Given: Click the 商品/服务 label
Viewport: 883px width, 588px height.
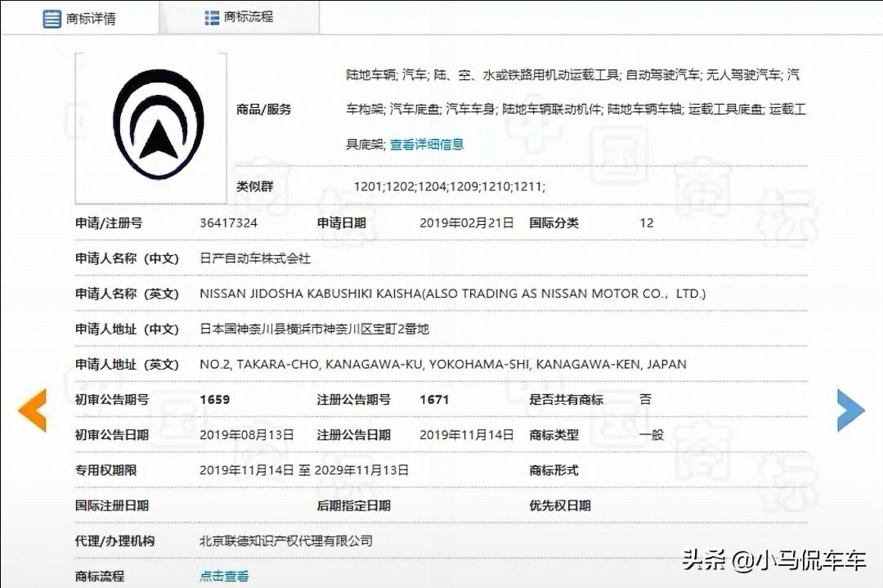Looking at the screenshot, I should [x=263, y=110].
